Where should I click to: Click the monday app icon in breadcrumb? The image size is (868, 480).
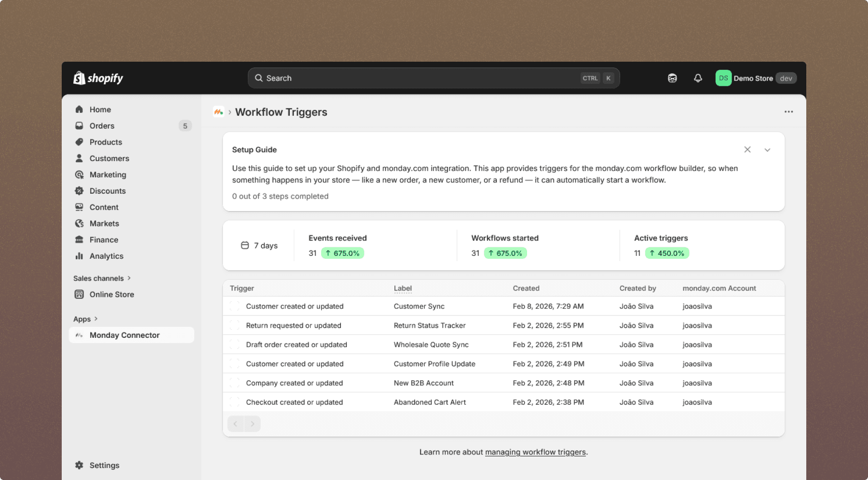pyautogui.click(x=218, y=112)
